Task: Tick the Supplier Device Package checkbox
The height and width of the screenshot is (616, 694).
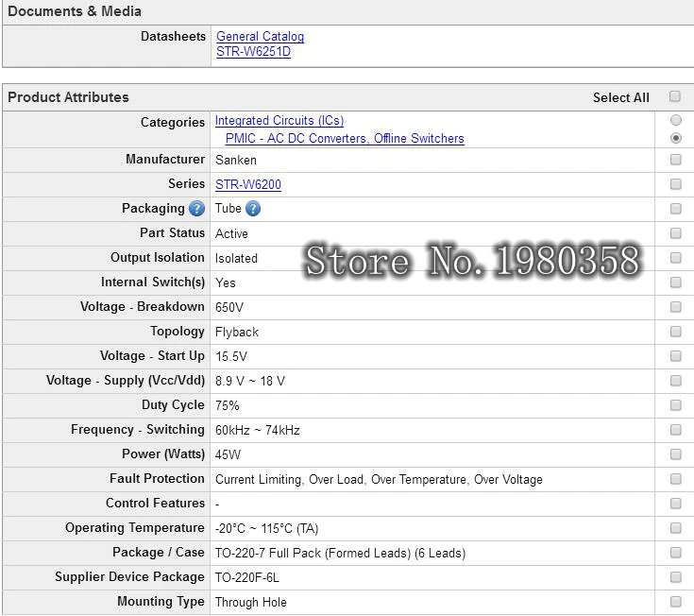Action: (x=675, y=577)
